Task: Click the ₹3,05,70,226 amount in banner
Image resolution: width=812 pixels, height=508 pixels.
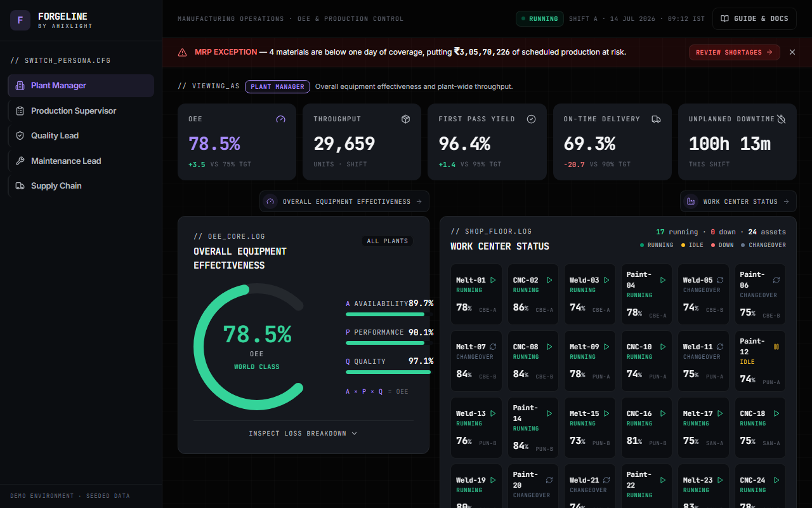Action: tap(481, 52)
